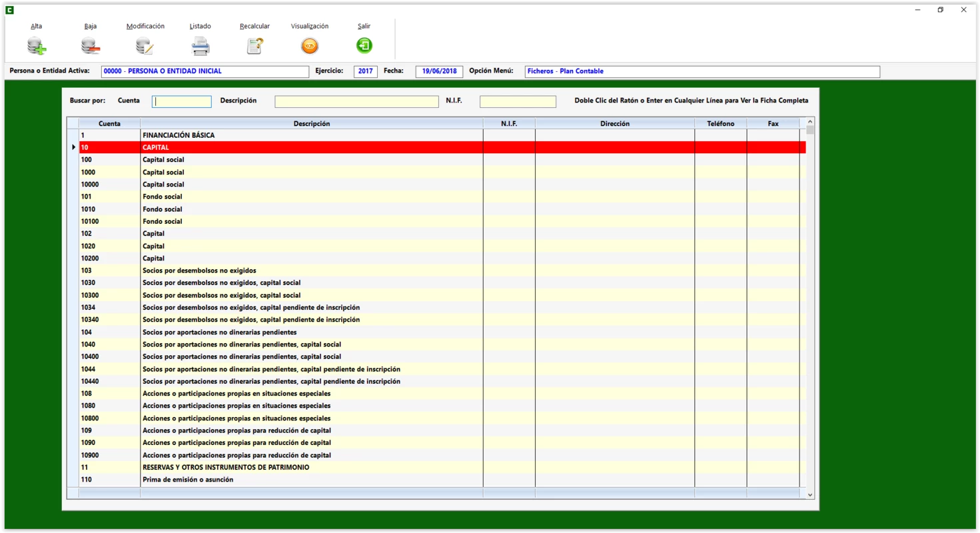Select account 101 Fondo social
This screenshot has height=533, width=980.
(442, 197)
